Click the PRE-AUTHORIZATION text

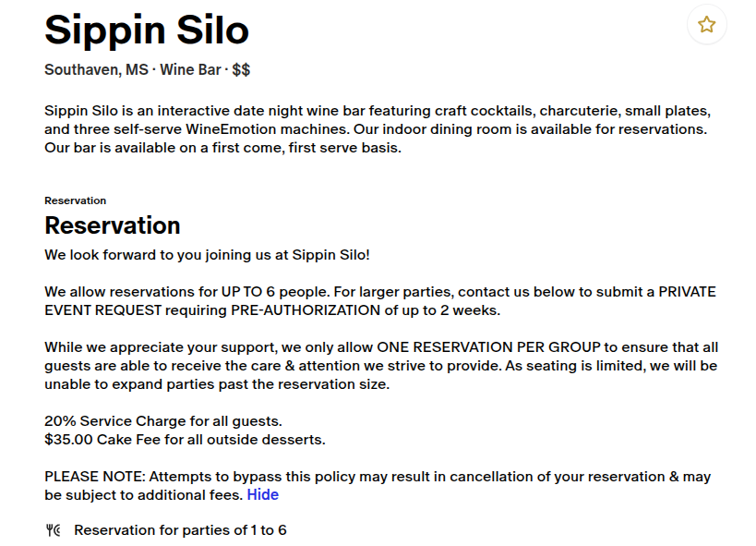306,310
